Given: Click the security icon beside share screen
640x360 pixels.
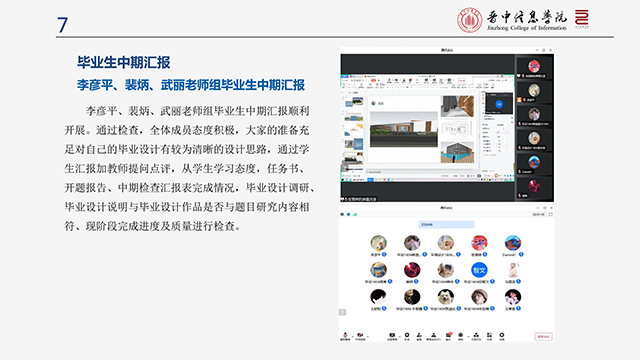Looking at the screenshot, I should click(407, 336).
